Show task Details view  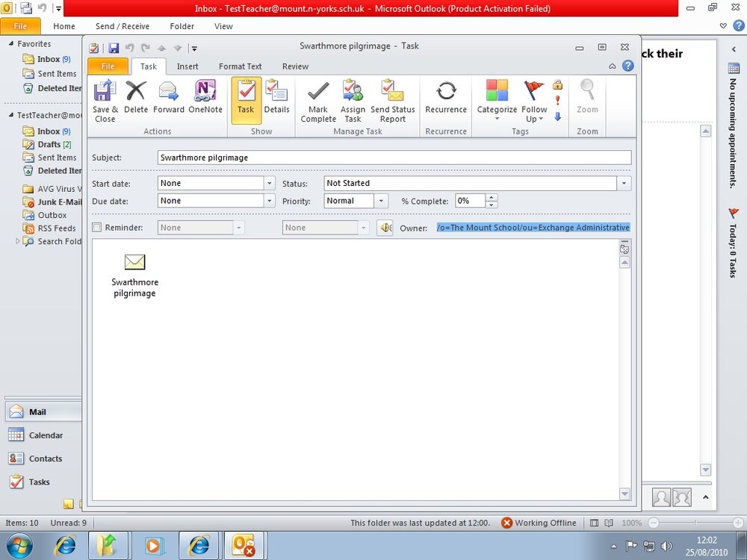277,97
